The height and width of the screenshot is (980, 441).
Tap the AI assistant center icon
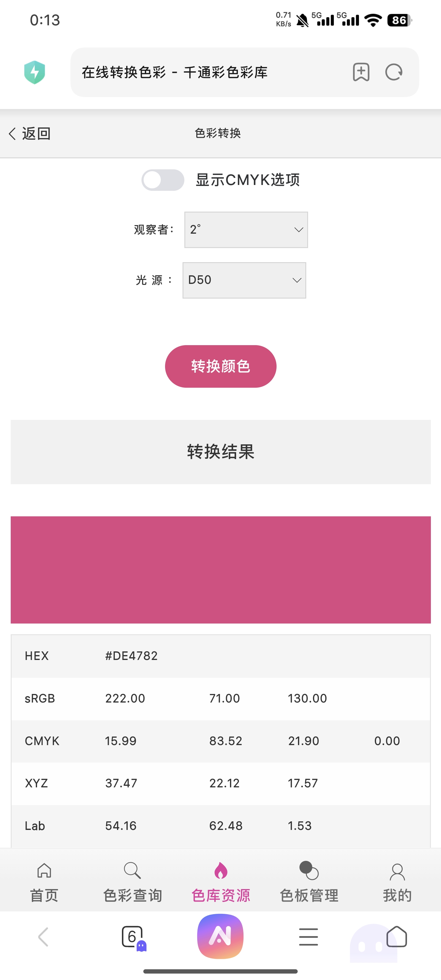tap(220, 936)
